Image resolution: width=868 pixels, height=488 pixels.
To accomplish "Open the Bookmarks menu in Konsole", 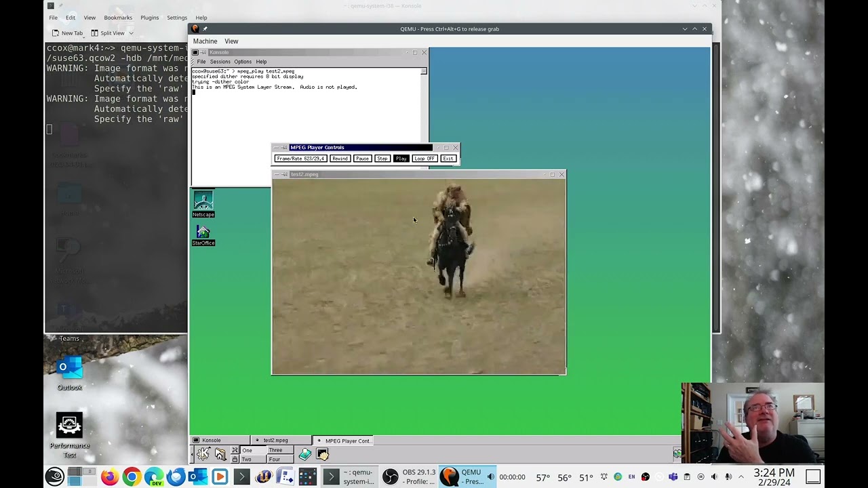I will (118, 18).
